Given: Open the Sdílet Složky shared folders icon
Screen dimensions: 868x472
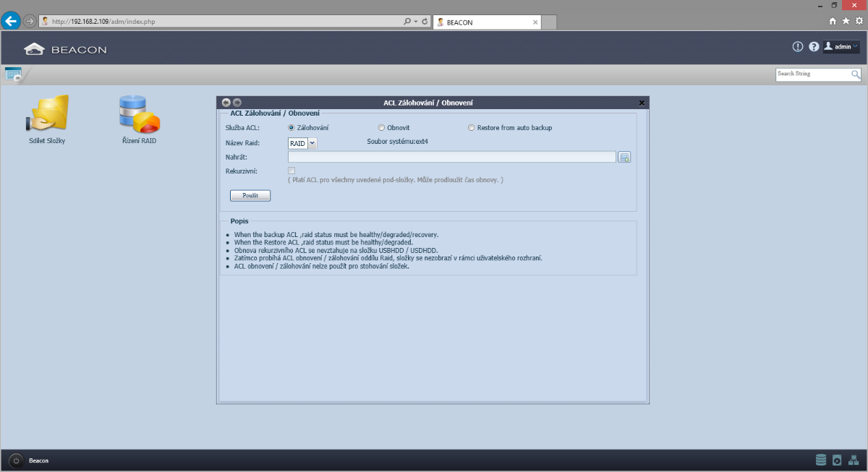Looking at the screenshot, I should pyautogui.click(x=47, y=116).
